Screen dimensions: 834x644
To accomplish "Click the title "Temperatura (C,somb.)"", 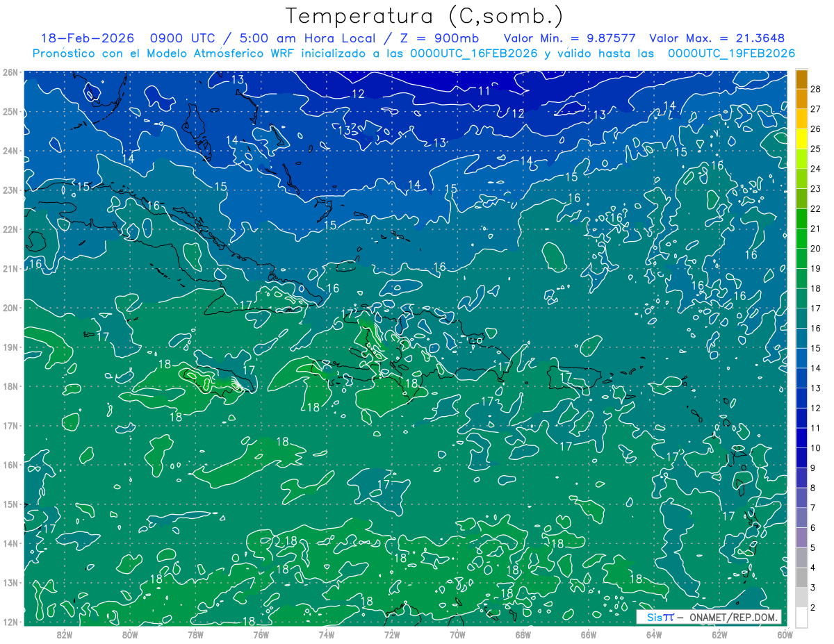I will [425, 16].
